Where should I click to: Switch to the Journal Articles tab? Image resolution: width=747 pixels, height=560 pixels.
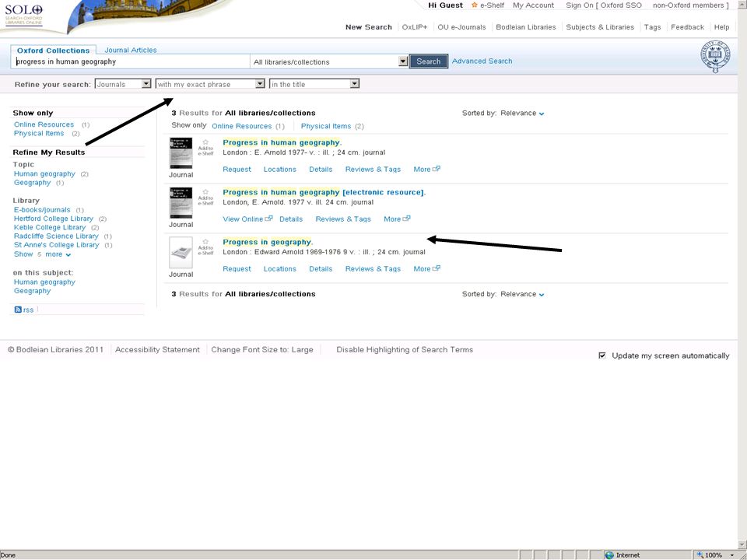click(x=131, y=50)
